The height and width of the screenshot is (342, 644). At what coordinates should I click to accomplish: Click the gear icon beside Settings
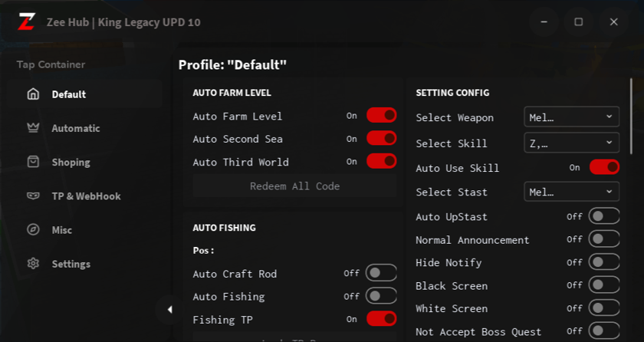(x=33, y=264)
